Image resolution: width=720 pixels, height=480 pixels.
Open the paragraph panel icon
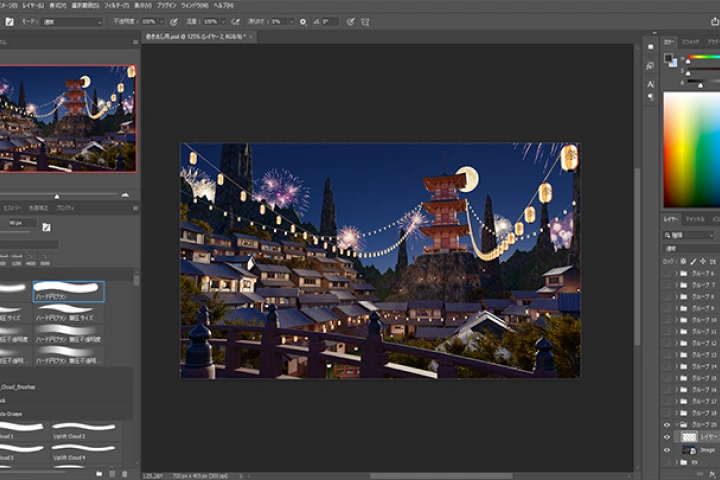650,97
